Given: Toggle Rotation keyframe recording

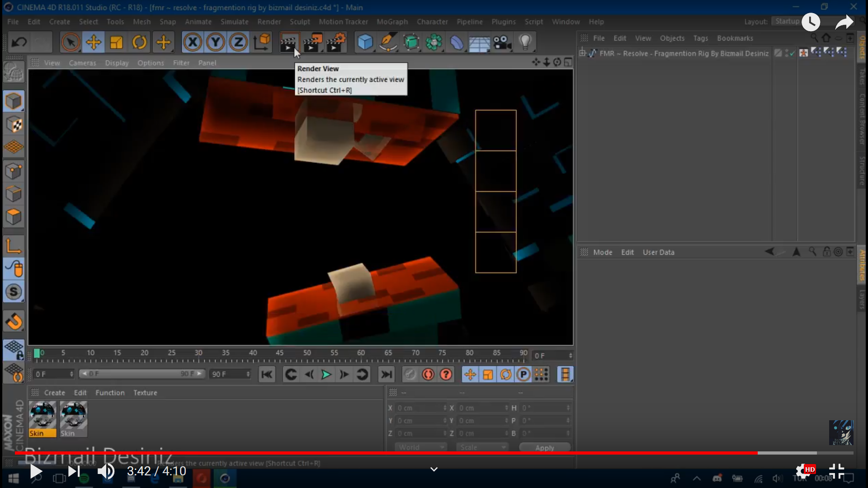Looking at the screenshot, I should [506, 375].
